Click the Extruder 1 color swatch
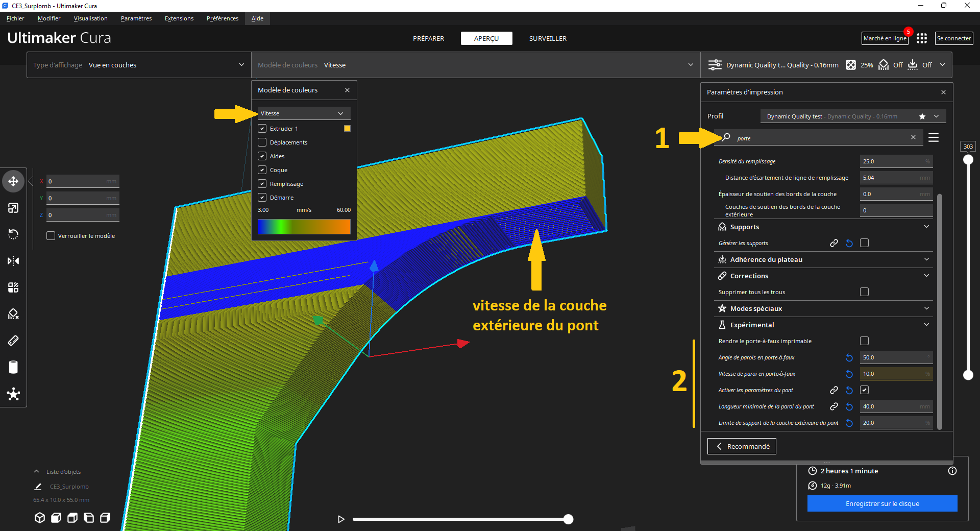 [x=347, y=129]
